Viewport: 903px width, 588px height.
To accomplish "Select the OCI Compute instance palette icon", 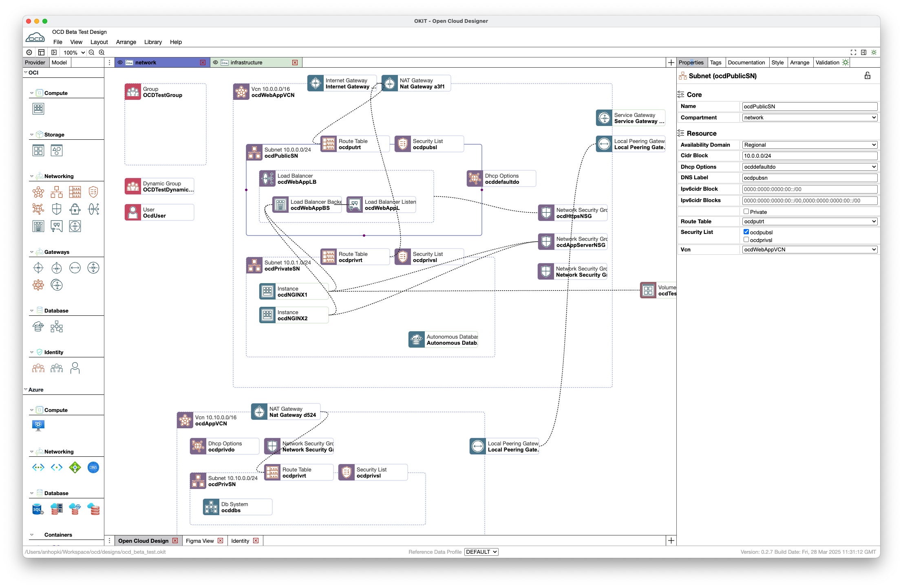I will tap(38, 109).
